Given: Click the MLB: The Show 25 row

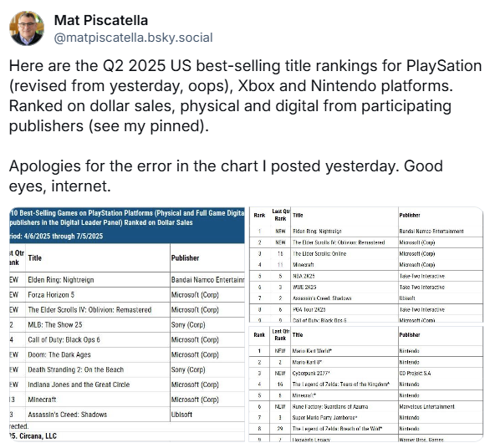Looking at the screenshot, I should coord(127,324).
